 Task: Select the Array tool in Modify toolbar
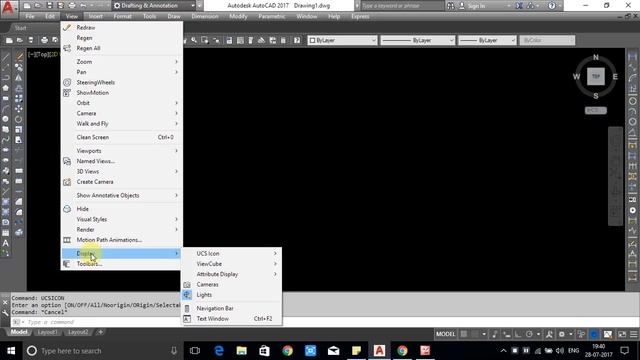tap(19, 98)
